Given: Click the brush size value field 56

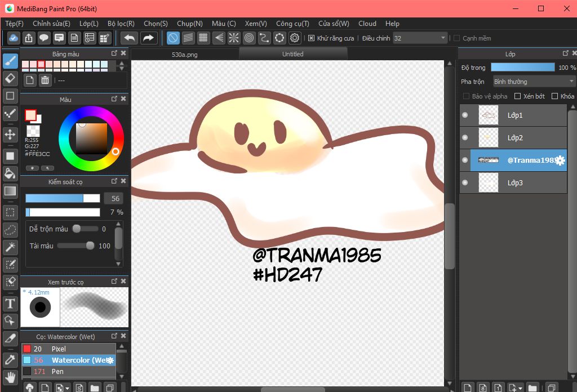Looking at the screenshot, I should [114, 199].
